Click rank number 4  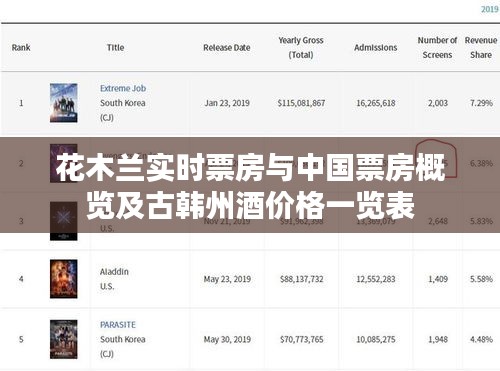[x=21, y=279]
